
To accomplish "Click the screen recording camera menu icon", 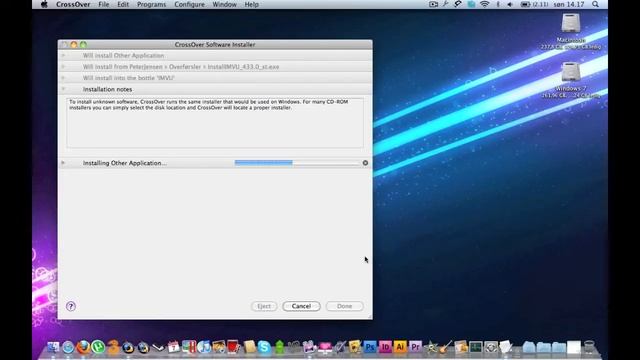I will pos(433,4).
